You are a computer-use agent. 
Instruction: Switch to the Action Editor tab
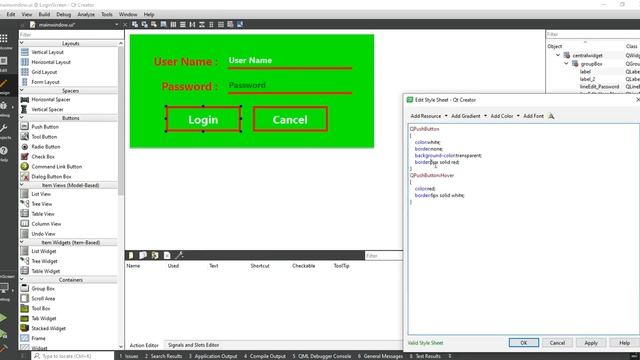pos(144,345)
